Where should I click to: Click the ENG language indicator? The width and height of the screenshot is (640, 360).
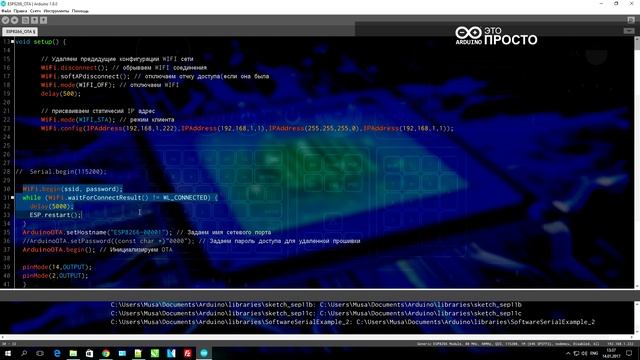pos(594,353)
